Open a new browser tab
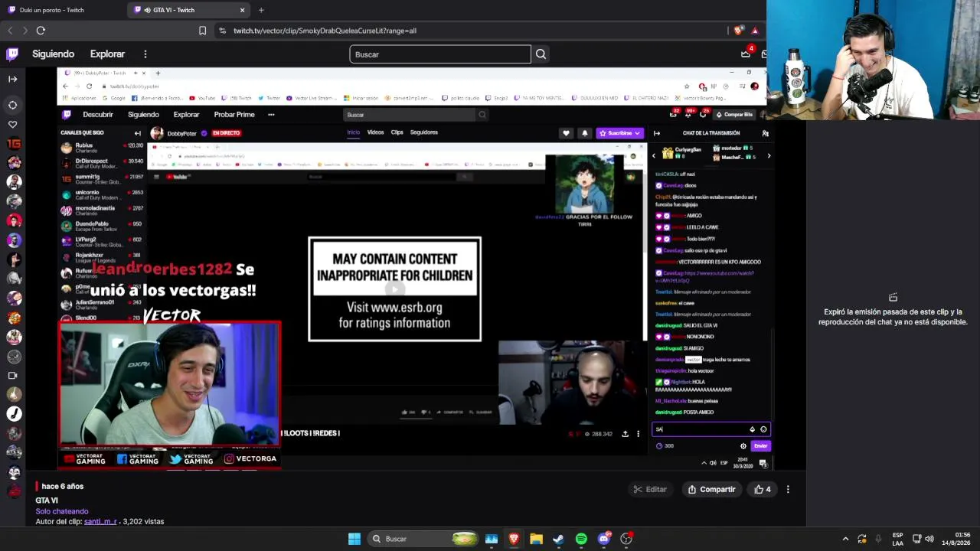The width and height of the screenshot is (980, 551). tap(261, 10)
